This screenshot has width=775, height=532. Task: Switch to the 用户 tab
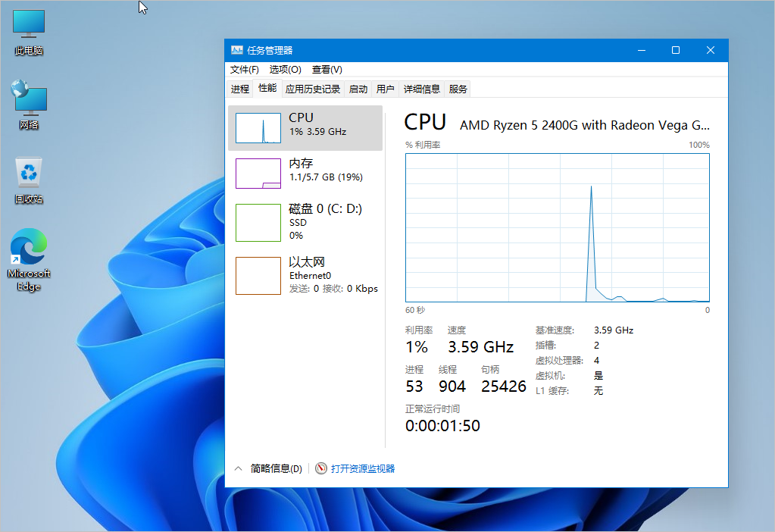click(385, 89)
